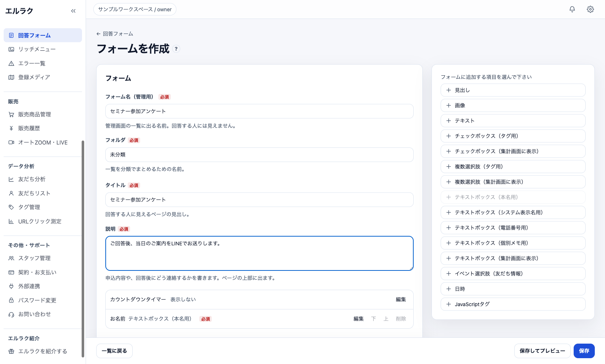The height and width of the screenshot is (364, 605).
Task: Click the タイトル input field
Action: (x=259, y=199)
